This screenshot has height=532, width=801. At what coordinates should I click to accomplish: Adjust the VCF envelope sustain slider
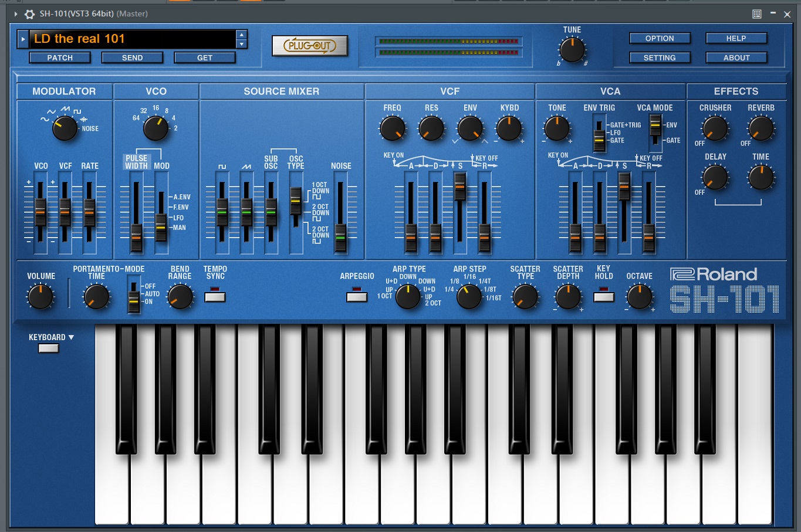[x=460, y=213]
